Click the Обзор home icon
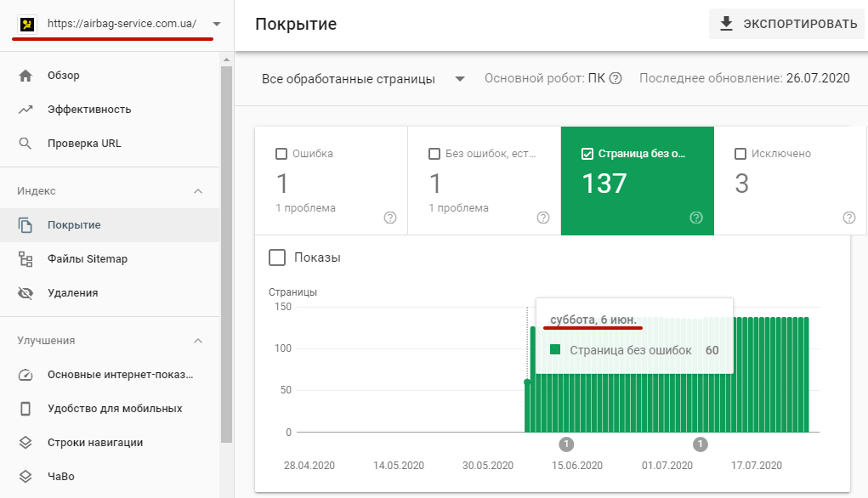Viewport: 868px width, 498px height. 26,76
